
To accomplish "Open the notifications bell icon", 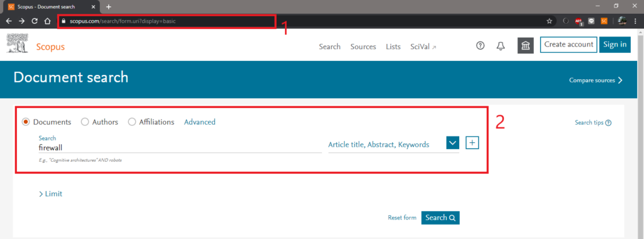I will click(x=500, y=46).
